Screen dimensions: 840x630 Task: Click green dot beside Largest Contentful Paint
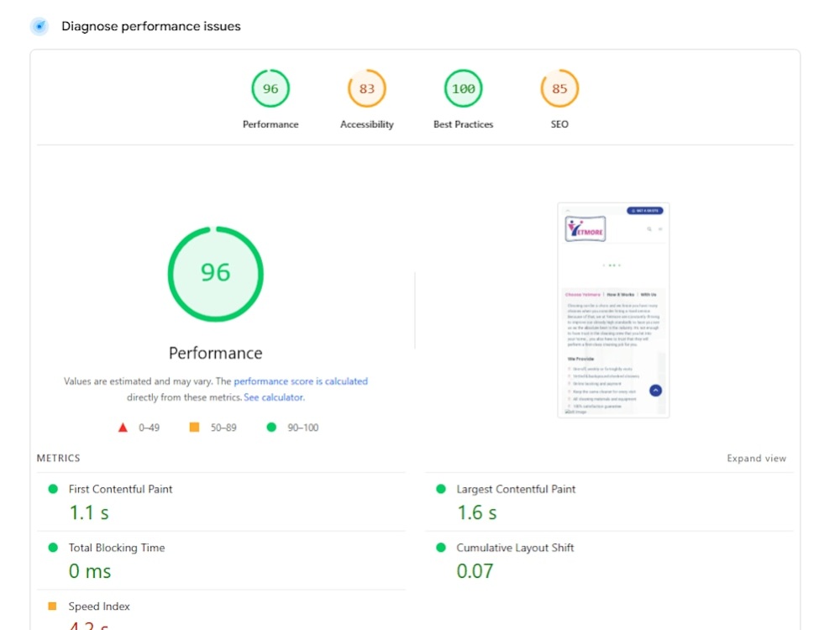pos(441,489)
